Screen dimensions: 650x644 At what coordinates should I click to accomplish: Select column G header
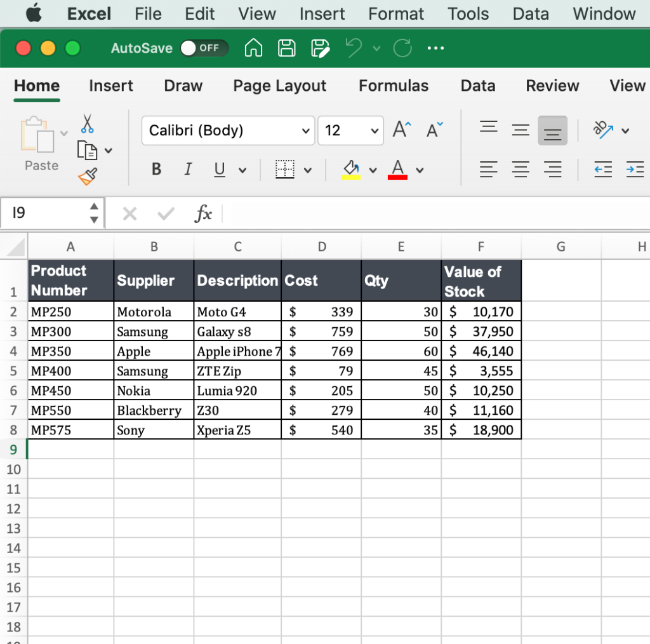561,246
